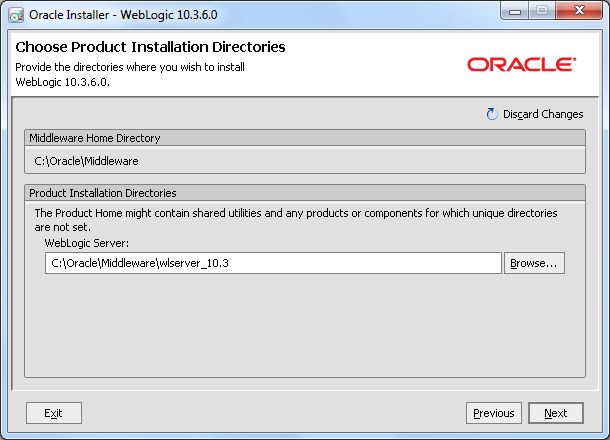Go back with the Previous button
This screenshot has height=440, width=610.
pos(494,413)
